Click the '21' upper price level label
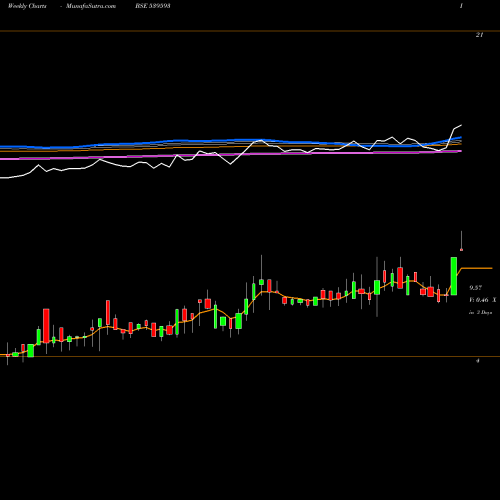 479,35
